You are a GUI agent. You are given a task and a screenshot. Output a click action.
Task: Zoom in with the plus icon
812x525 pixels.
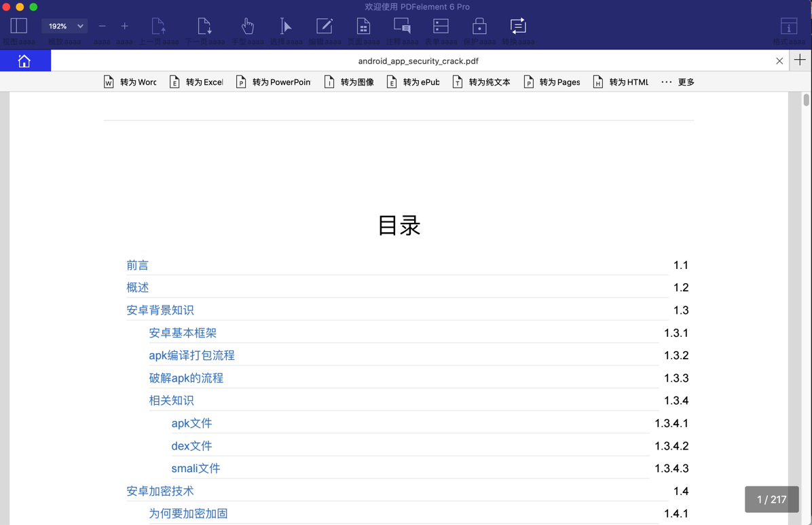124,26
